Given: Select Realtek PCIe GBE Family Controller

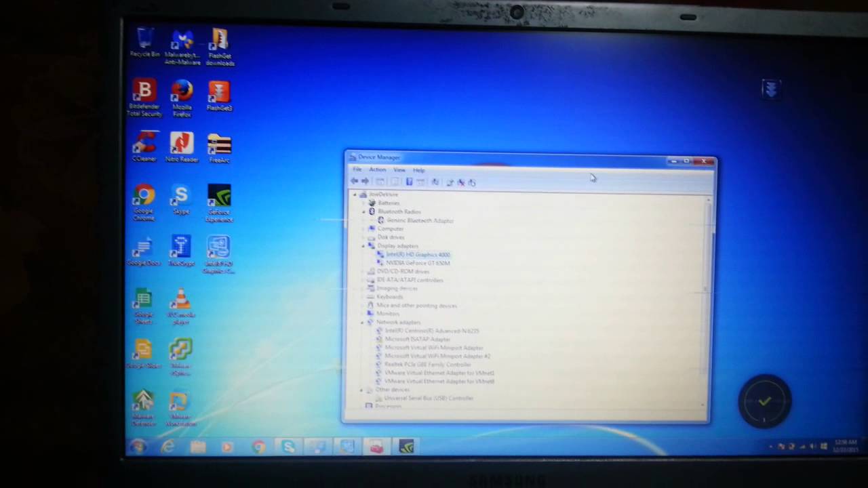Looking at the screenshot, I should tap(427, 365).
